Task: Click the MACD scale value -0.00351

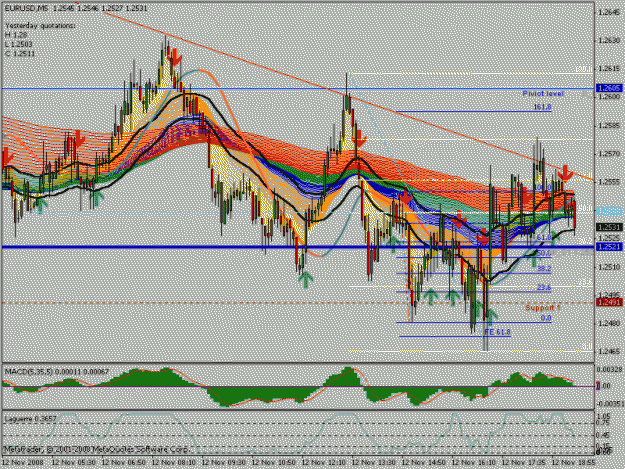Action: click(x=609, y=404)
